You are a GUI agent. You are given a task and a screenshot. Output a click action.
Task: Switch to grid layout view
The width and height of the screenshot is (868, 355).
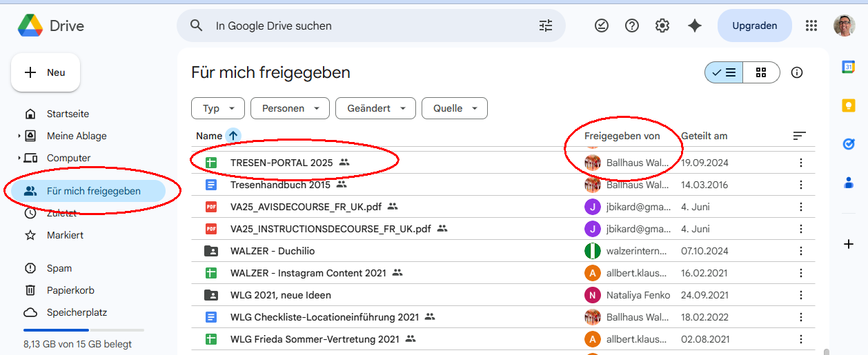point(761,72)
